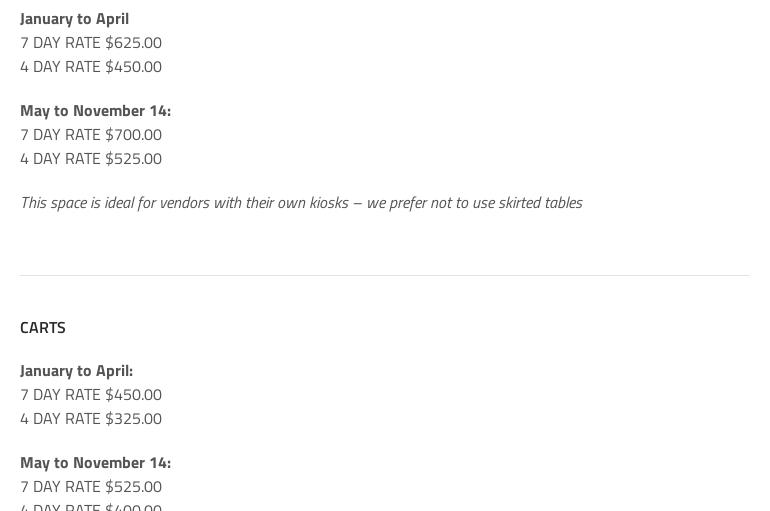Click the word "ideal" in the italic note
This screenshot has width=770, height=511.
(x=119, y=203)
